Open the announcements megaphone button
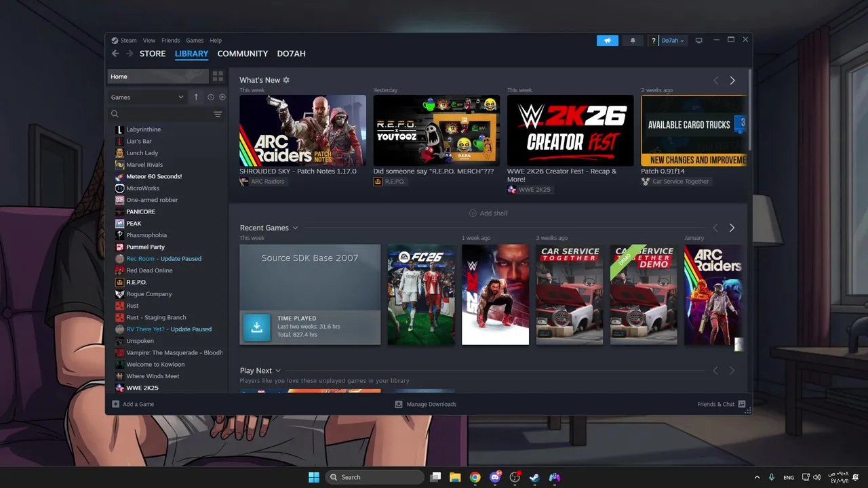Image resolution: width=868 pixels, height=488 pixels. click(x=608, y=41)
